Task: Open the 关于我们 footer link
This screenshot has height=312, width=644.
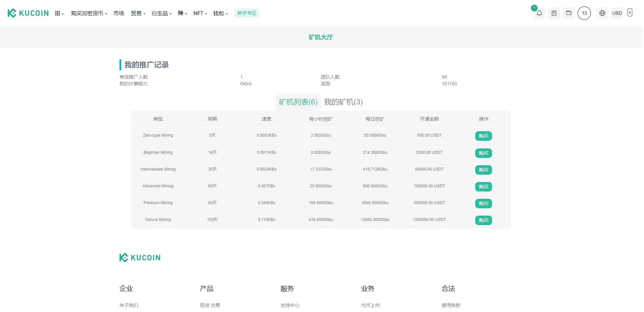Action: coord(129,305)
